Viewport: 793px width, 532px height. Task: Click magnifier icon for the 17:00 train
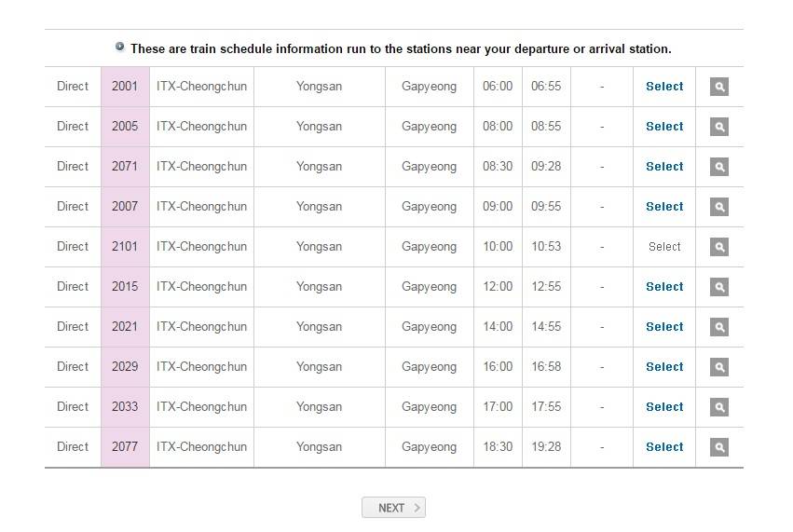pos(718,407)
